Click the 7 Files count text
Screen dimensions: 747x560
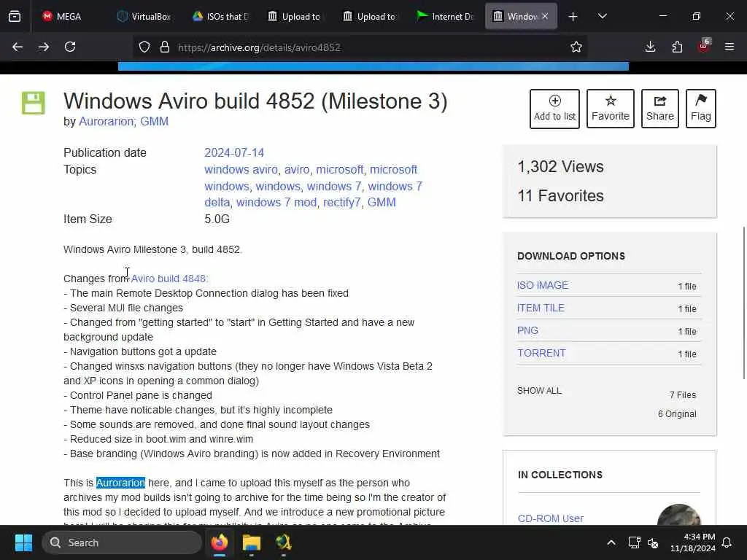coord(683,394)
